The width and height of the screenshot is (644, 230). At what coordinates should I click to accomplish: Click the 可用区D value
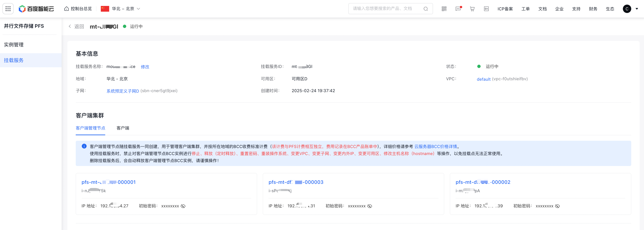point(300,79)
